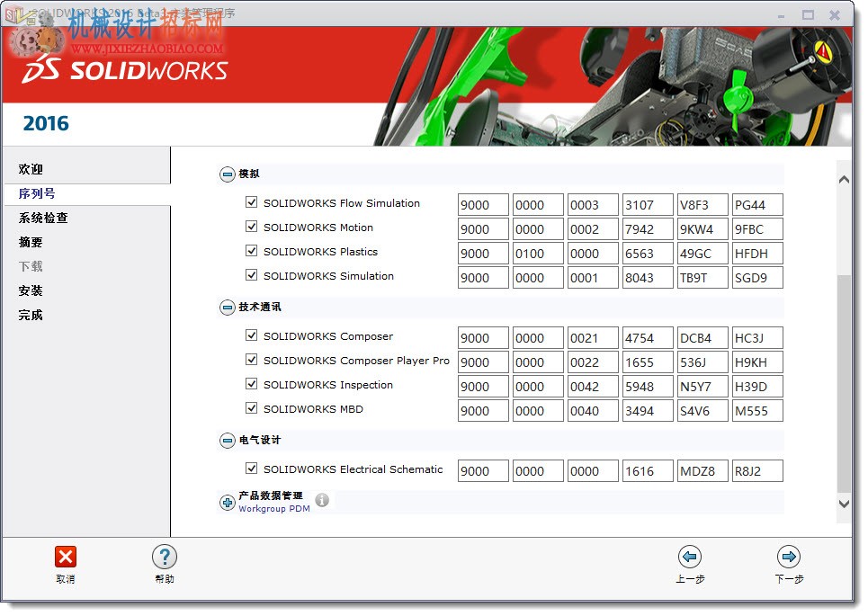Go back with the left arrow icon
Image resolution: width=868 pixels, height=616 pixels.
click(x=690, y=557)
